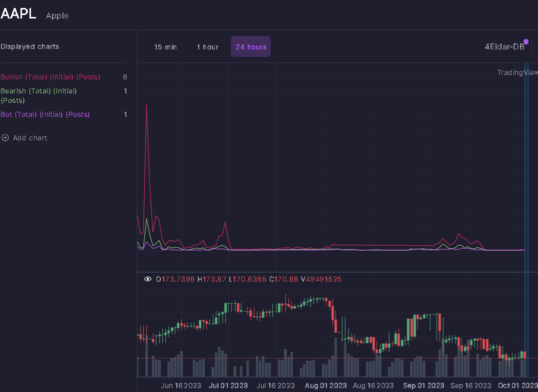Switch to the 15 min interval tab
The width and height of the screenshot is (538, 392).
pos(165,47)
